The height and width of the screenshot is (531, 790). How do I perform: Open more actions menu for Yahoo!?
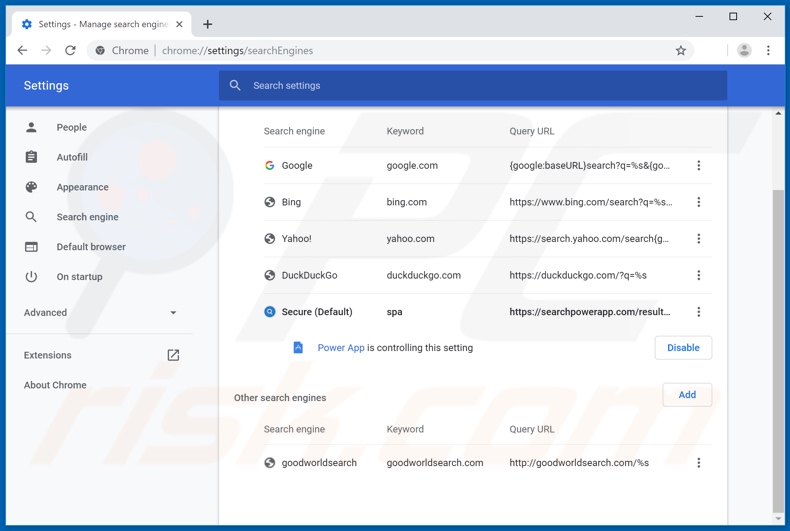698,239
